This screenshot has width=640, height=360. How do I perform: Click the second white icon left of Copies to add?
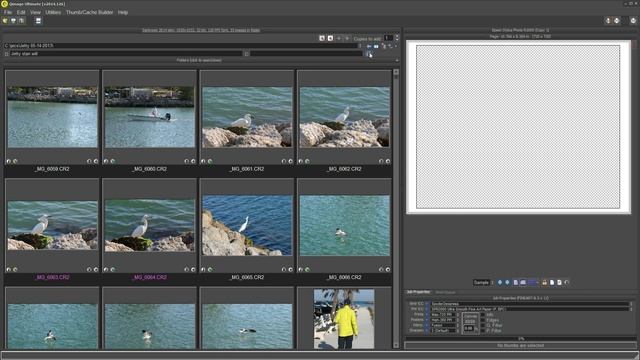point(331,38)
